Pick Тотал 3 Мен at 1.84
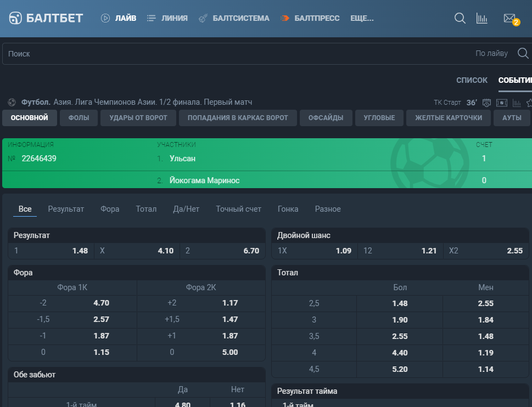Viewport: 532px width, 407px height. [x=485, y=320]
